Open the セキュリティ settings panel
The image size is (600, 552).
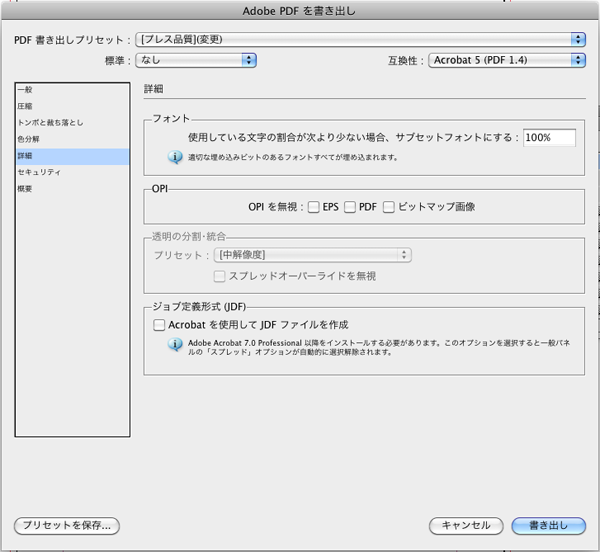coord(38,172)
